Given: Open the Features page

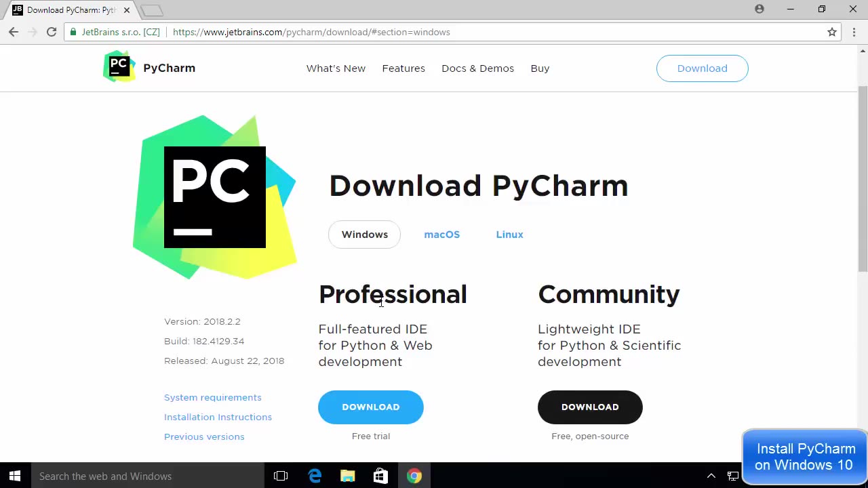Looking at the screenshot, I should 403,68.
